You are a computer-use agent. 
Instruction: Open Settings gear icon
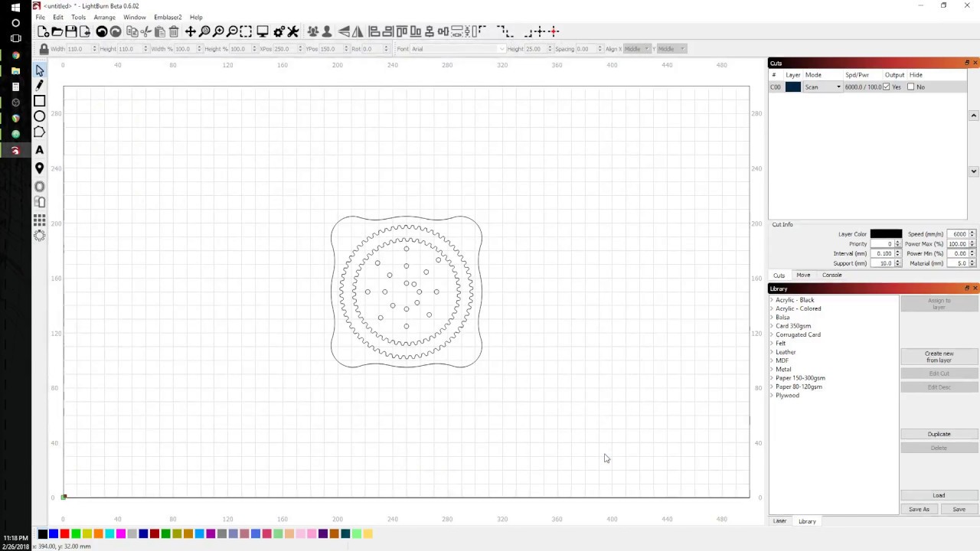279,31
